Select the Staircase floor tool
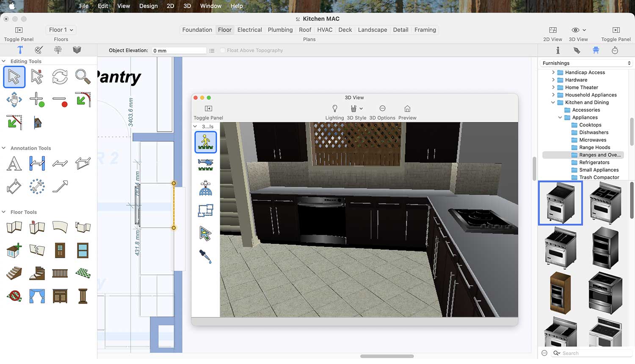The height and width of the screenshot is (364, 635). click(14, 273)
